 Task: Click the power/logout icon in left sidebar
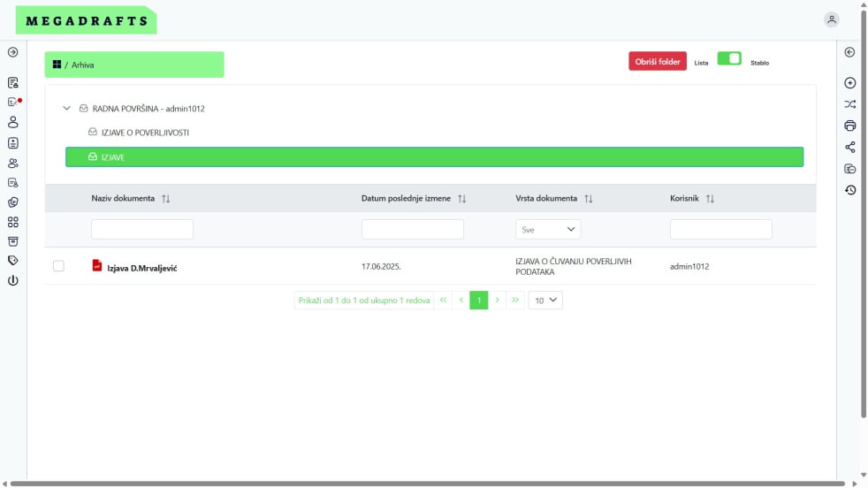(13, 280)
